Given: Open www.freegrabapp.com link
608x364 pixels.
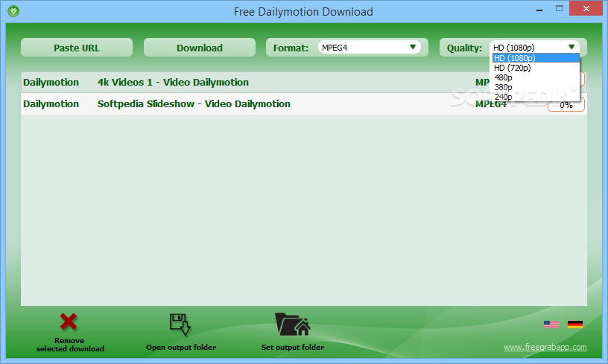Looking at the screenshot, I should click(545, 347).
